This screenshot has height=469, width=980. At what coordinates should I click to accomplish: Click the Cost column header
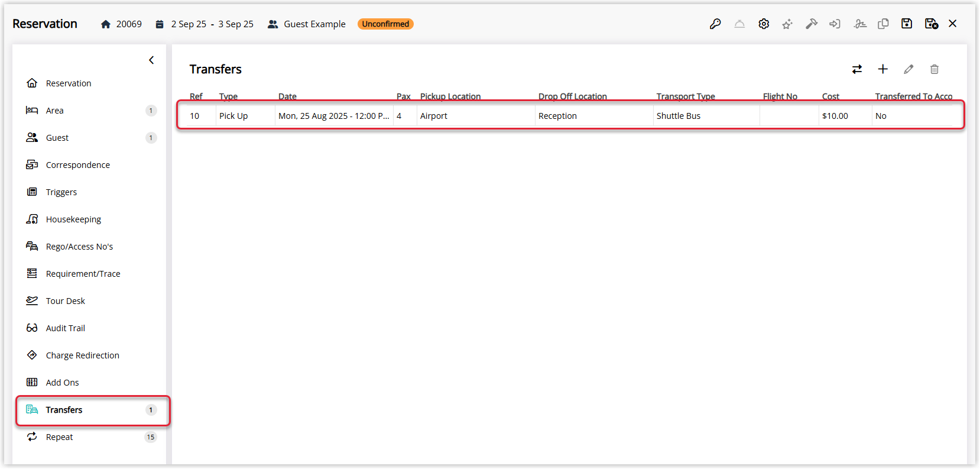click(x=830, y=96)
